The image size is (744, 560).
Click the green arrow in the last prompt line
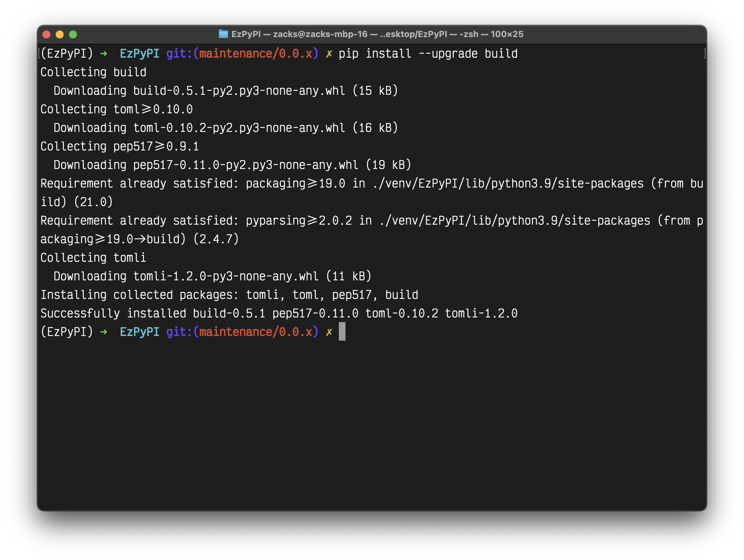[x=103, y=332]
